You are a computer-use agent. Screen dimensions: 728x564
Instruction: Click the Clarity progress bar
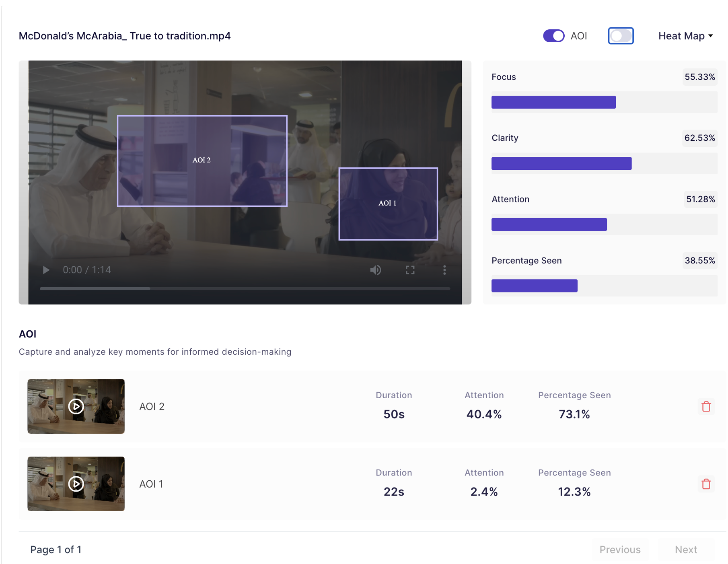604,163
